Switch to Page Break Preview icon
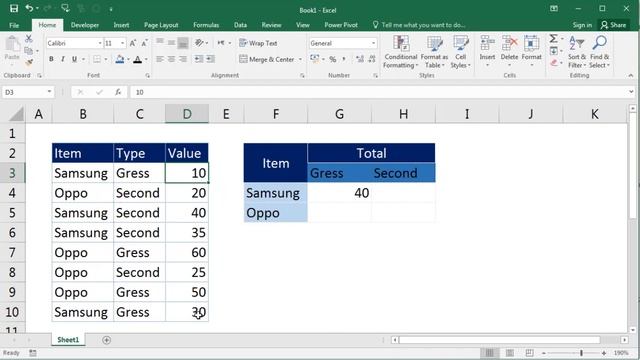Screen dimensions: 640x360 click(x=529, y=353)
